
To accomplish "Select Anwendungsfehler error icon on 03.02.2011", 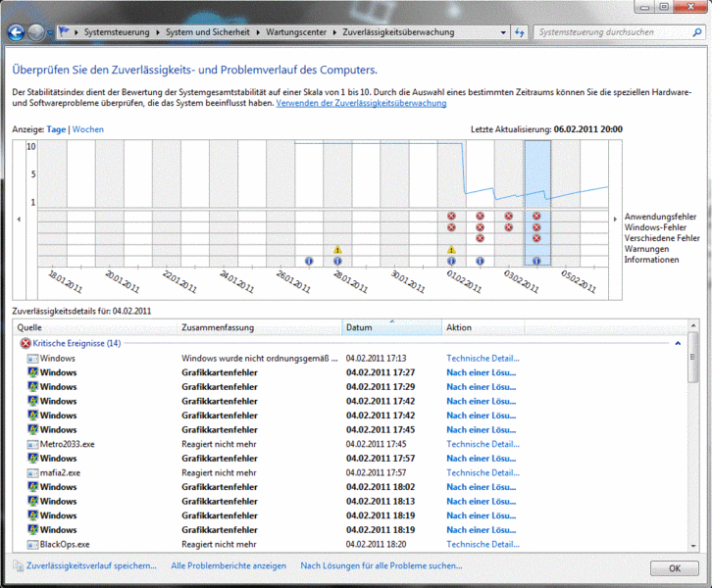I will (509, 216).
